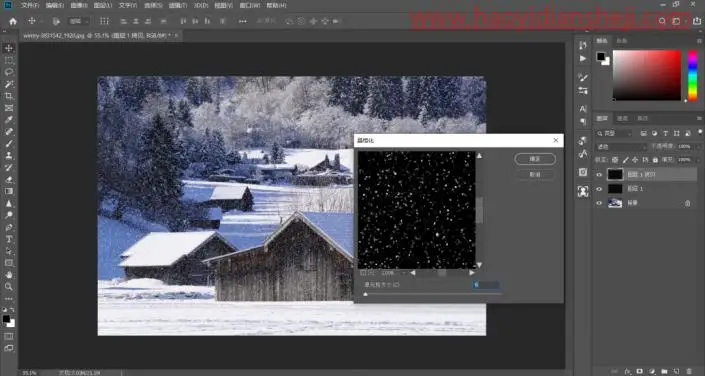Open the 编辑(E) Edit menu
This screenshot has width=705, height=376.
[x=54, y=5]
